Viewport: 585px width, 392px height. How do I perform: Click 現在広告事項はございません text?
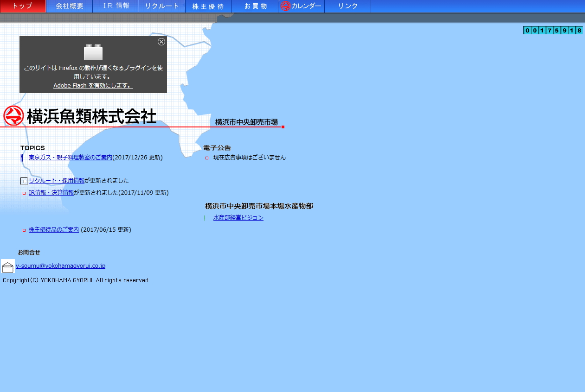click(250, 158)
